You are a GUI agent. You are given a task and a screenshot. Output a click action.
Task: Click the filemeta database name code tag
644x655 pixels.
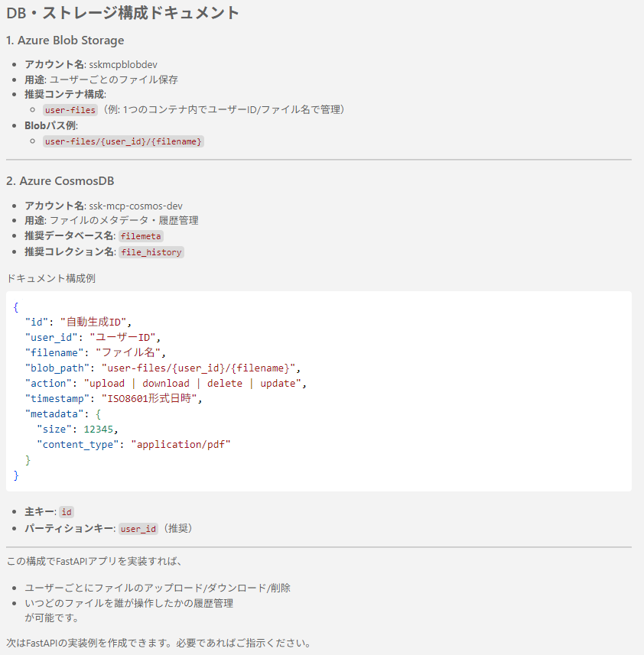[x=141, y=236]
